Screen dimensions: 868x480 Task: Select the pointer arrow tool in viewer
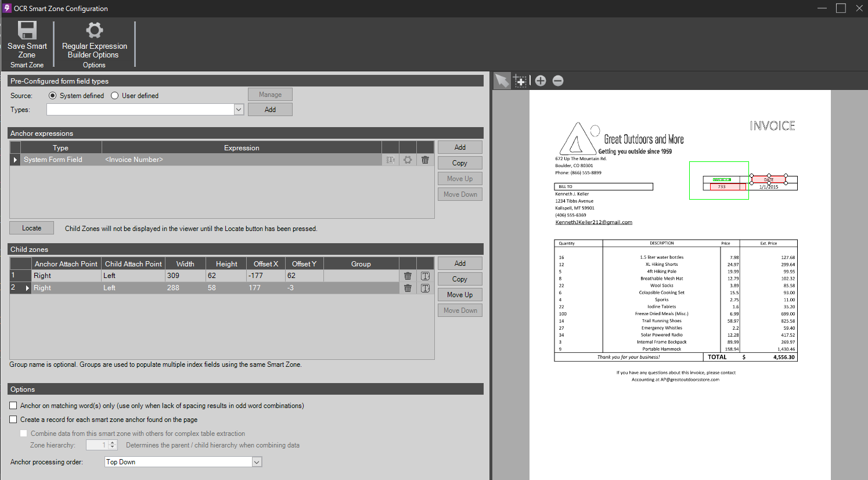pos(502,81)
